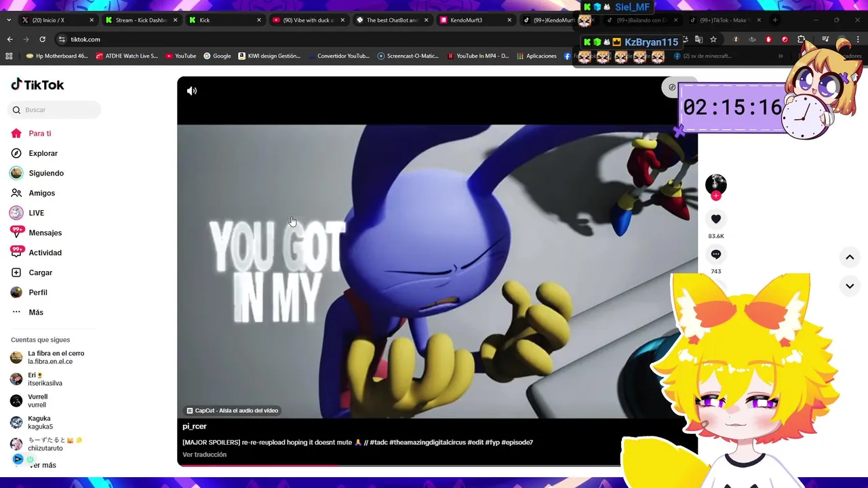The width and height of the screenshot is (868, 488).
Task: Open ATDHE Watch Live bookmark
Action: 127,56
